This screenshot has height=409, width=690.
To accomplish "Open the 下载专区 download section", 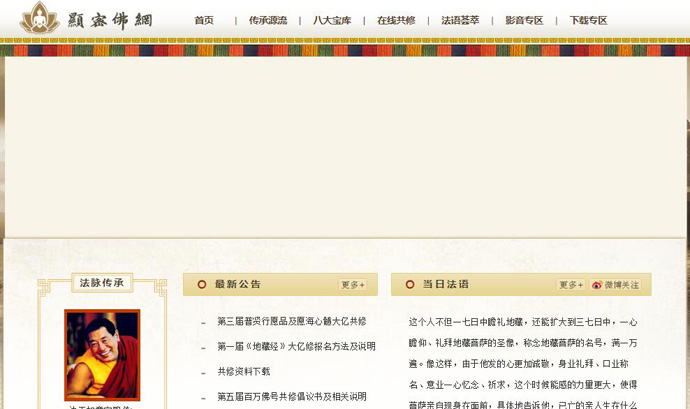I will (588, 20).
